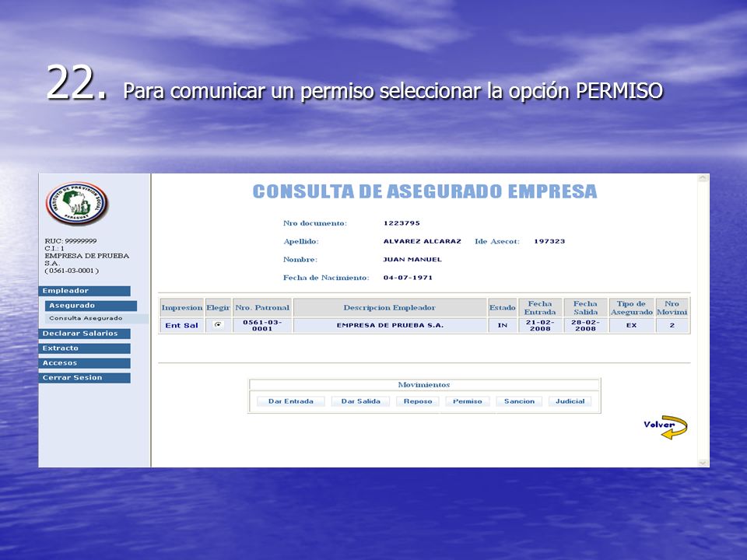Click the RUC: 99999999 text in sidebar
This screenshot has width=747, height=560.
point(71,241)
